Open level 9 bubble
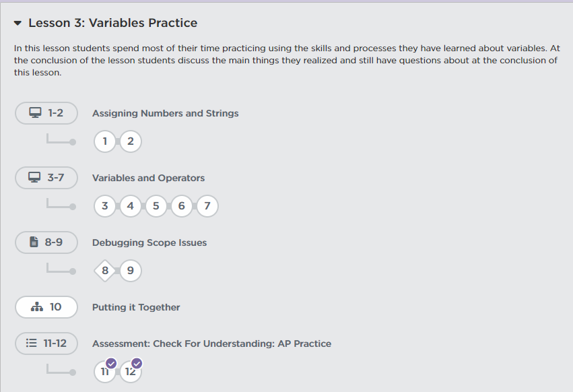Viewport: 573px width, 392px height. 131,271
